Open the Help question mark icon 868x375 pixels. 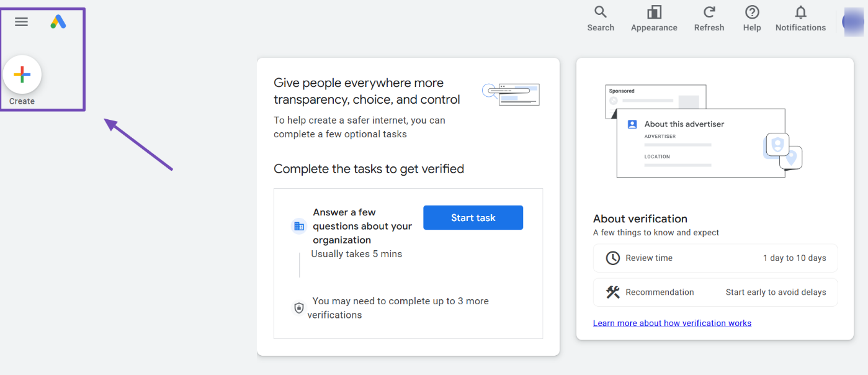point(752,12)
